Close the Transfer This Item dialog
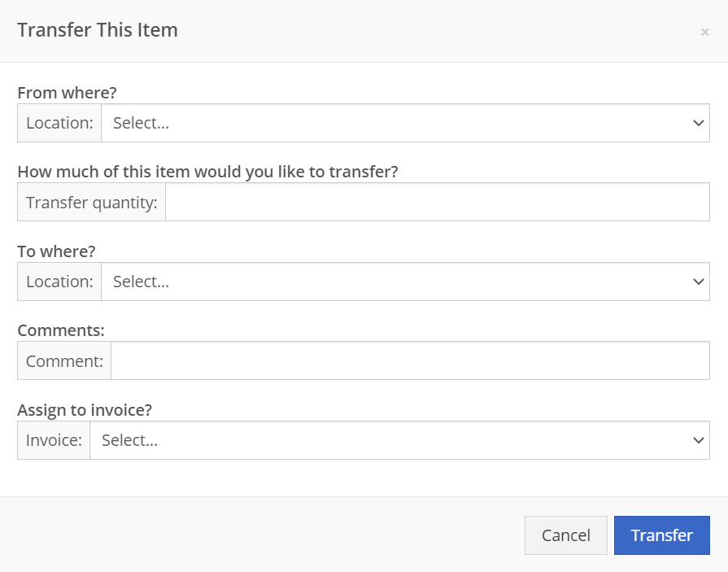This screenshot has width=728, height=572. point(704,32)
